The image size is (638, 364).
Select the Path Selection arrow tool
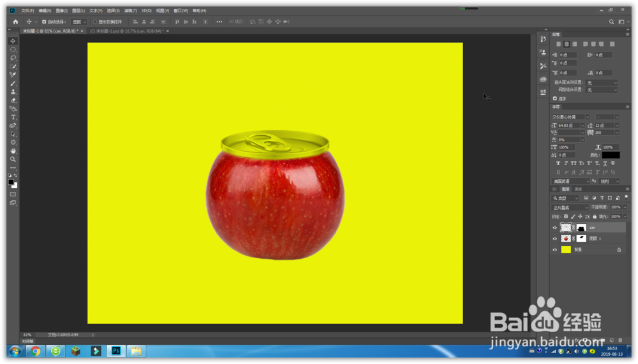coord(13,135)
